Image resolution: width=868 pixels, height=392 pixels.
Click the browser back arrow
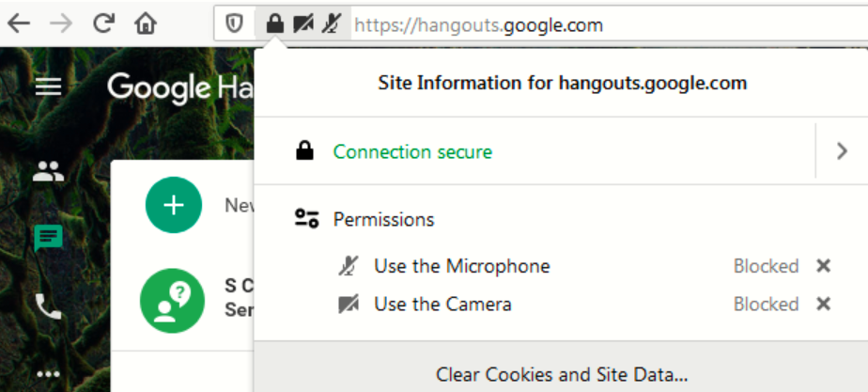coord(19,24)
